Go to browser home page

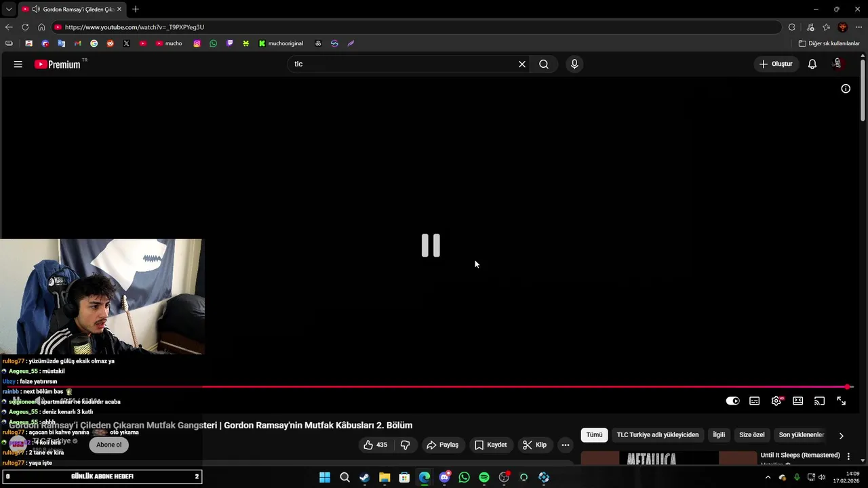click(41, 27)
